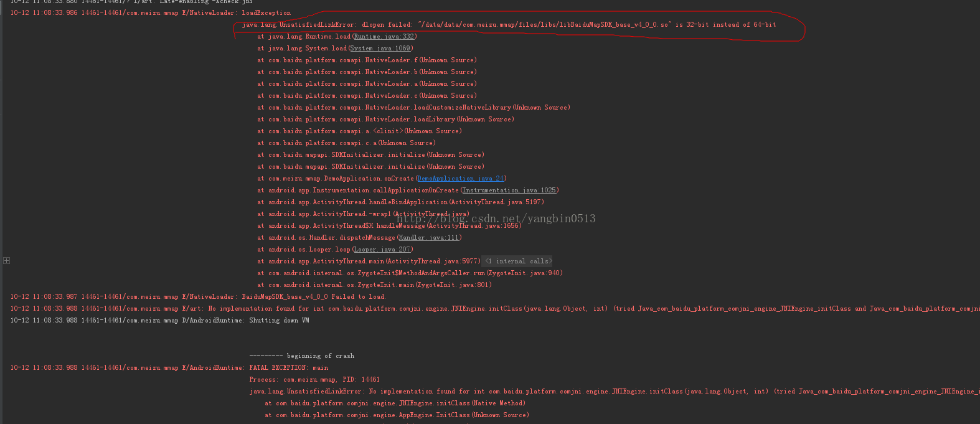Select the "dlopen failed" UnsatisfiedLinkError line
980x424 pixels.
(509, 25)
